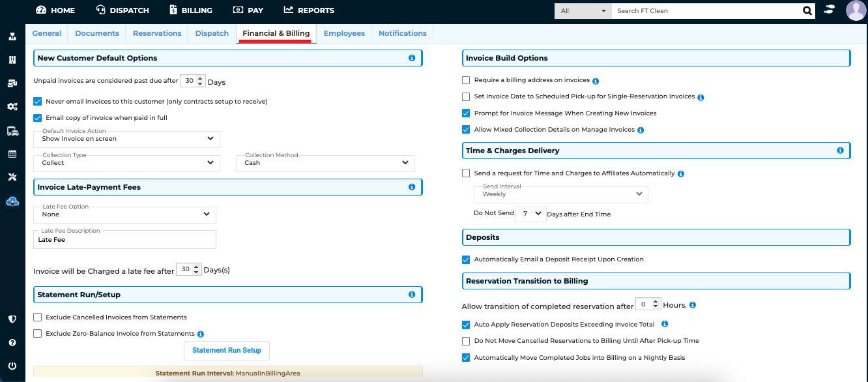Open the calendar sidebar icon
This screenshot has width=868, height=382.
[12, 154]
